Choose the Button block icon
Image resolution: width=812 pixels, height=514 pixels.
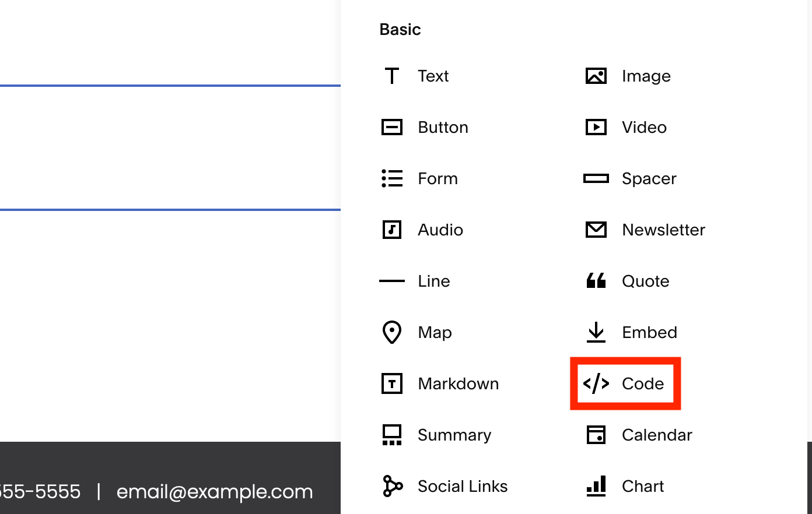392,127
